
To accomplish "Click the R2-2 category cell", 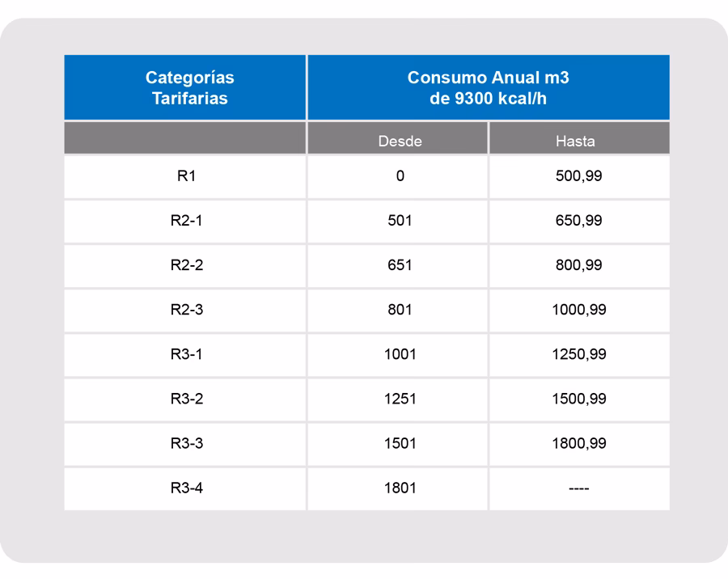I will (186, 265).
